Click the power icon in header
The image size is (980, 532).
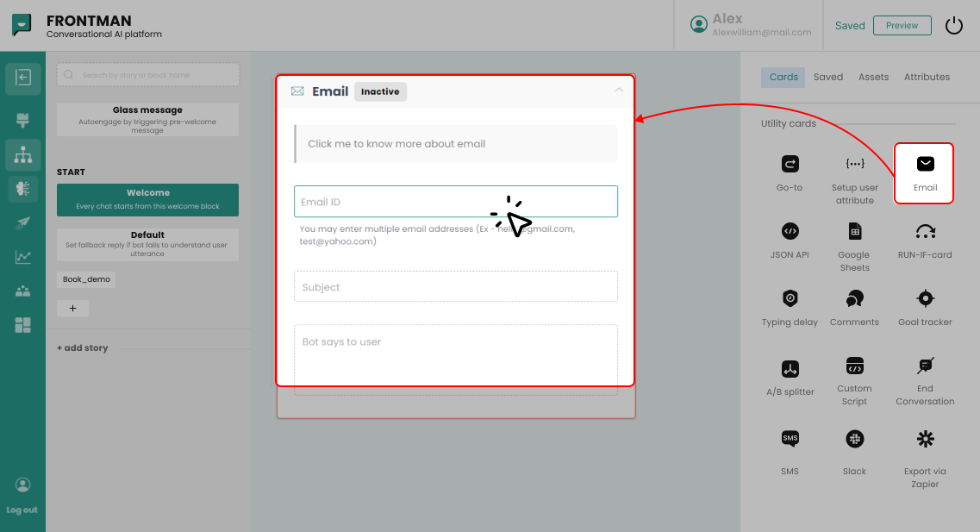click(953, 25)
